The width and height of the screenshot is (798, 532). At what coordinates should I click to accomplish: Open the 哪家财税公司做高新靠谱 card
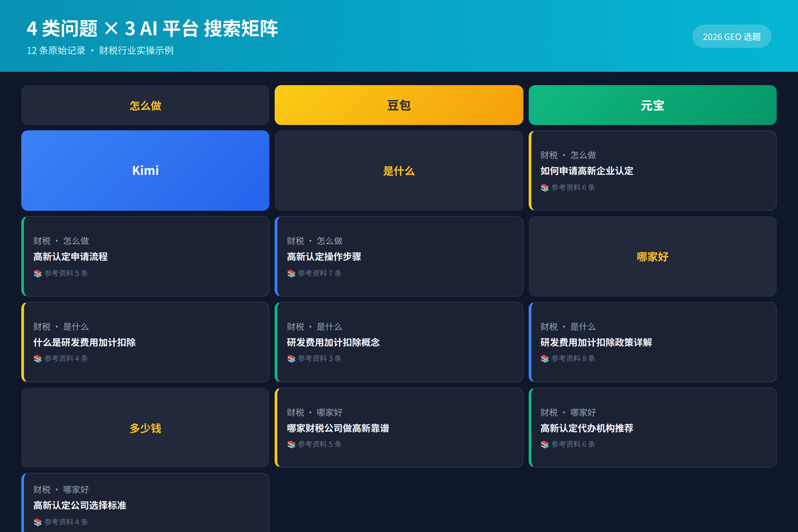pos(399,428)
